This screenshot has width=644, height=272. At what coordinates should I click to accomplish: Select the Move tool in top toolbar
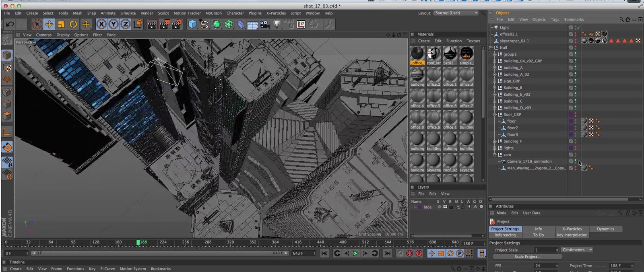pyautogui.click(x=49, y=25)
